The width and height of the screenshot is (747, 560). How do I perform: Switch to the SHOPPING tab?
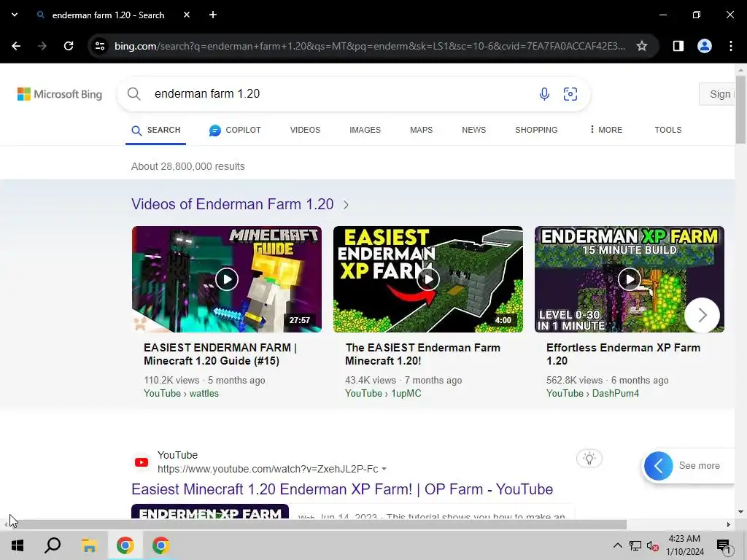point(536,130)
